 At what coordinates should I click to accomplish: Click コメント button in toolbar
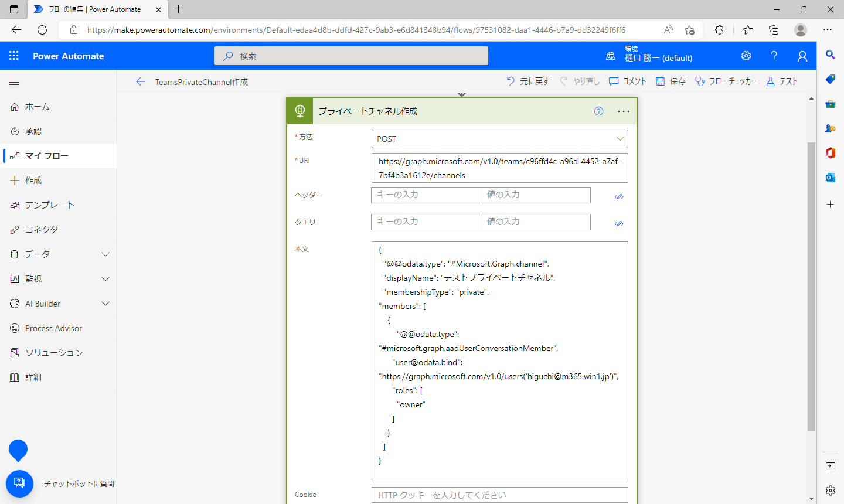[628, 81]
